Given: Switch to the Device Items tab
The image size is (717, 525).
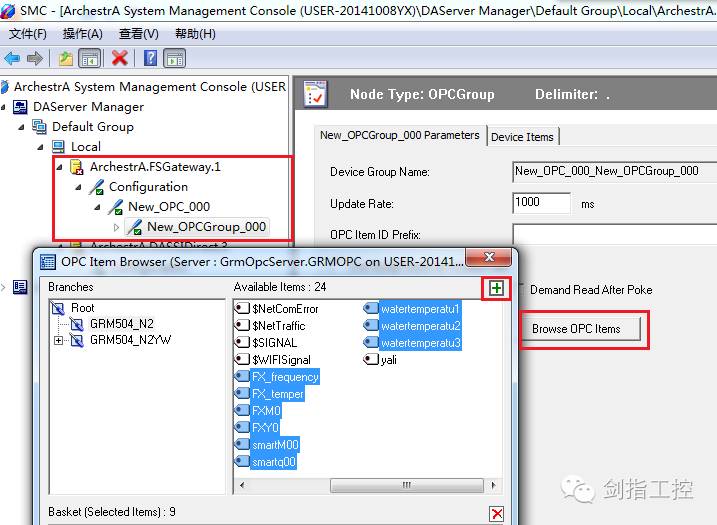Looking at the screenshot, I should coord(522,137).
